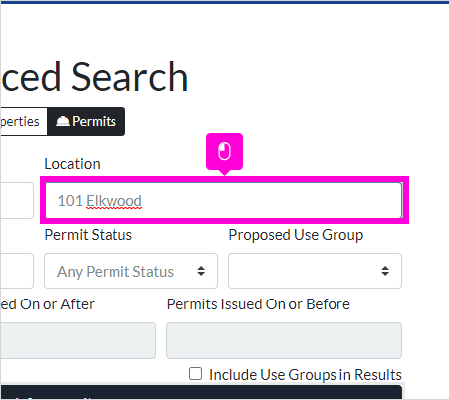Click the partially visible field left of Location
Viewport: 450px width, 400px height.
[17, 200]
